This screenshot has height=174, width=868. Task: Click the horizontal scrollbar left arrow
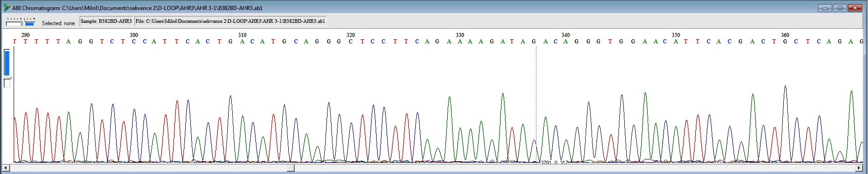[5, 168]
